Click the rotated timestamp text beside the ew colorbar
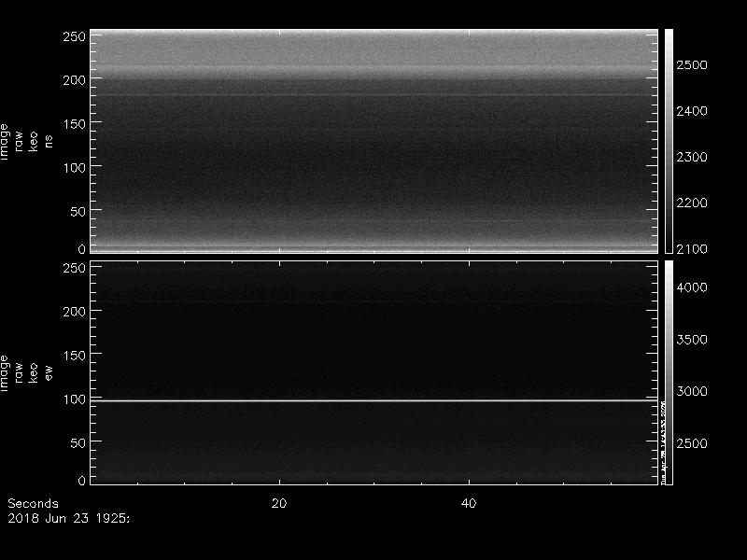The height and width of the screenshot is (560, 747). [663, 441]
